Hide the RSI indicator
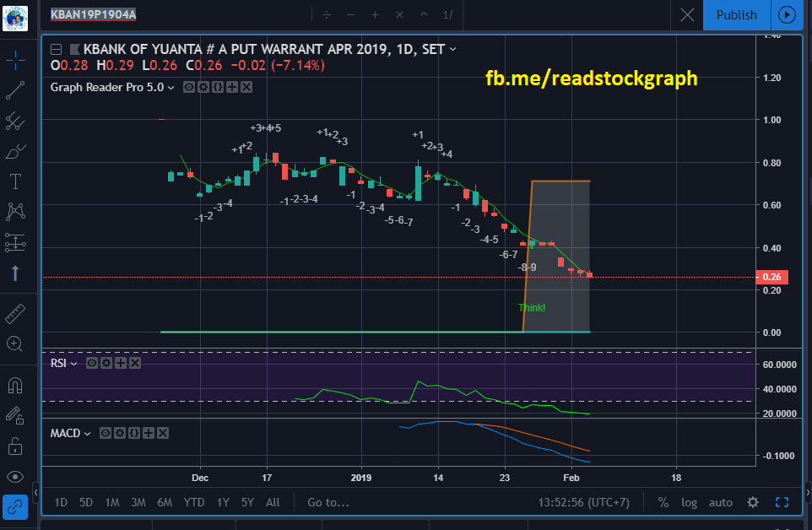The width and height of the screenshot is (812, 530). tap(92, 363)
